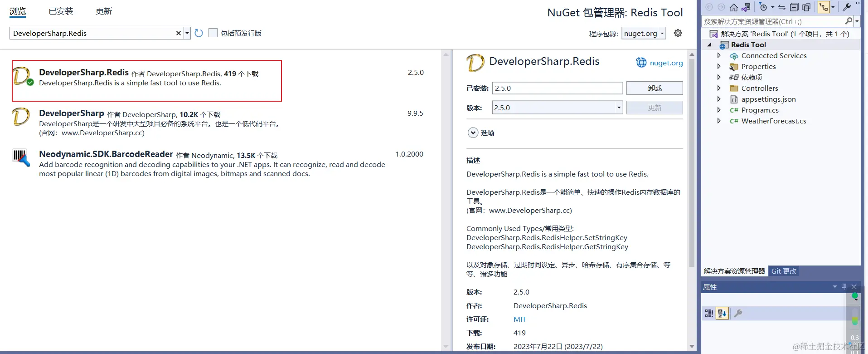Open the search box history dropdown
Viewport: 868px width, 354px height.
(187, 33)
